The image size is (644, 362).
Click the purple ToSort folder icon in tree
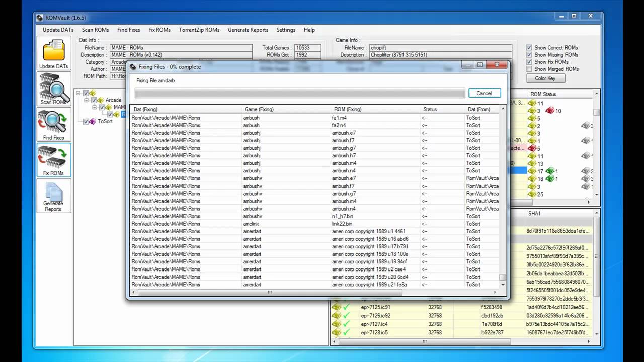coord(93,121)
